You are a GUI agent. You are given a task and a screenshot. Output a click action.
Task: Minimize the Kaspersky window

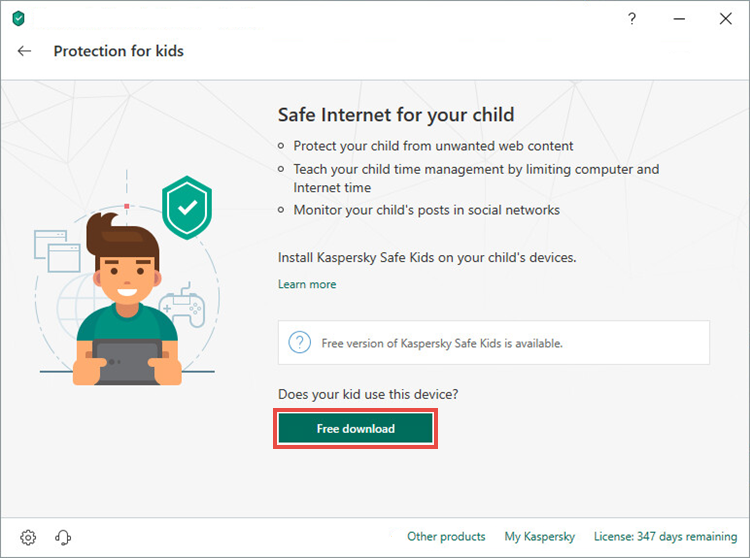676,19
